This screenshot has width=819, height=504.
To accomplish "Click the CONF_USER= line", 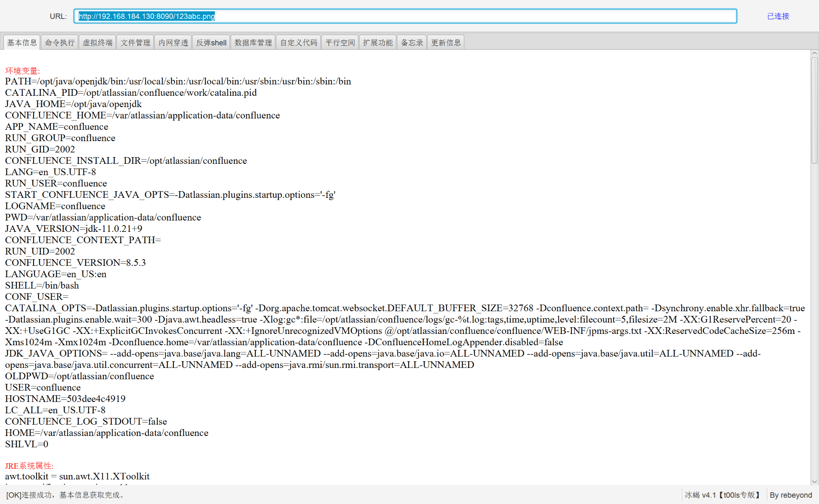I will 37,297.
